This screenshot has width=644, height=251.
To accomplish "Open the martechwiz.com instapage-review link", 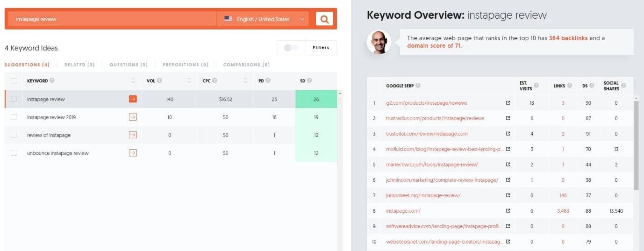I will [x=432, y=165].
